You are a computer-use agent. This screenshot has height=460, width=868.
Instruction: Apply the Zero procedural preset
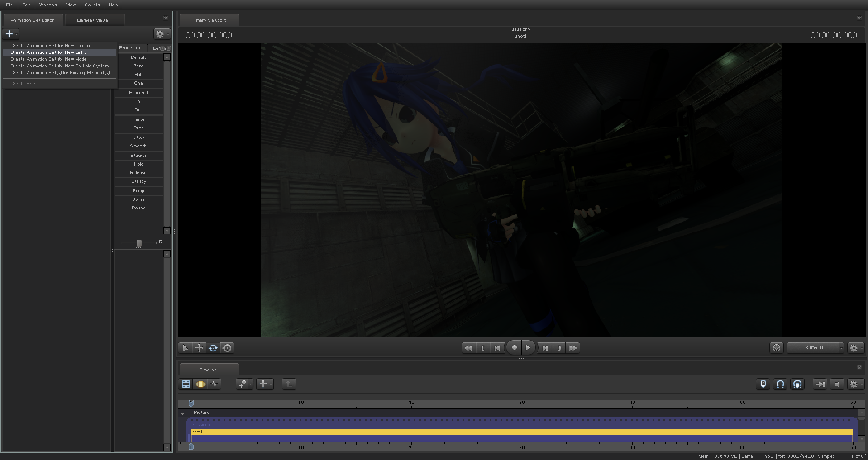pyautogui.click(x=138, y=66)
